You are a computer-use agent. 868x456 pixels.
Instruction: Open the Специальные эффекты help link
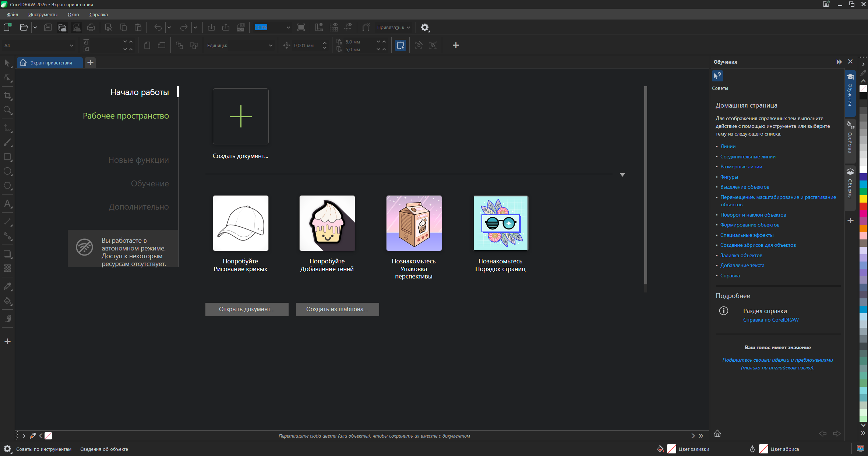(x=747, y=235)
